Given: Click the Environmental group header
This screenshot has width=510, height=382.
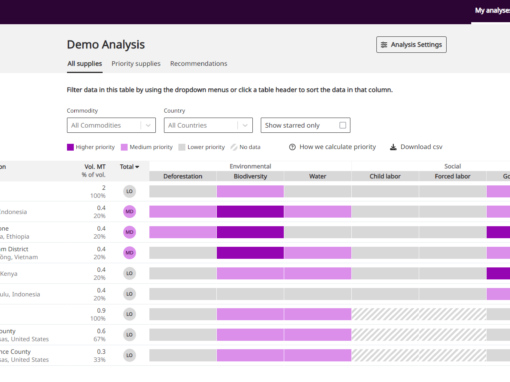Looking at the screenshot, I should click(x=250, y=166).
